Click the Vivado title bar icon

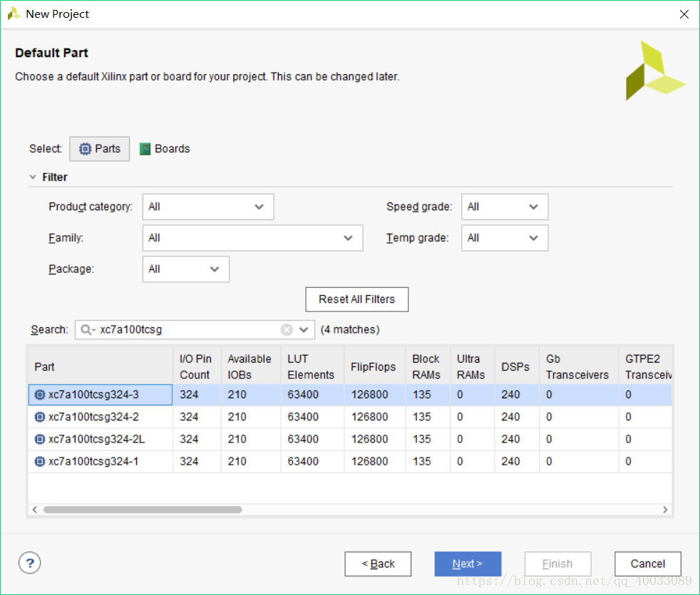pos(14,14)
